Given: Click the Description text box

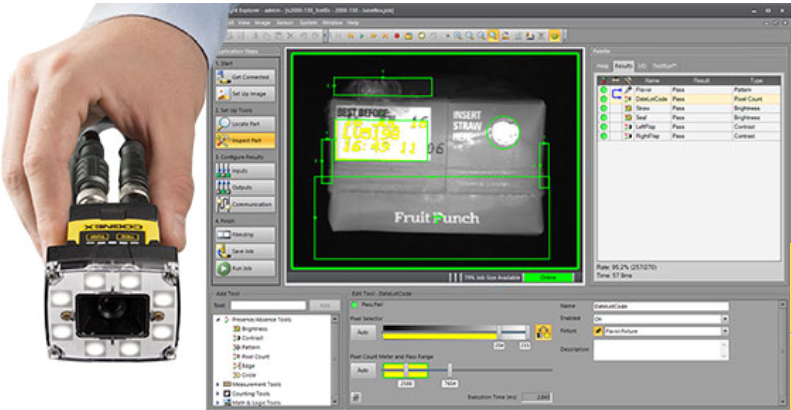Looking at the screenshot, I should point(661,350).
